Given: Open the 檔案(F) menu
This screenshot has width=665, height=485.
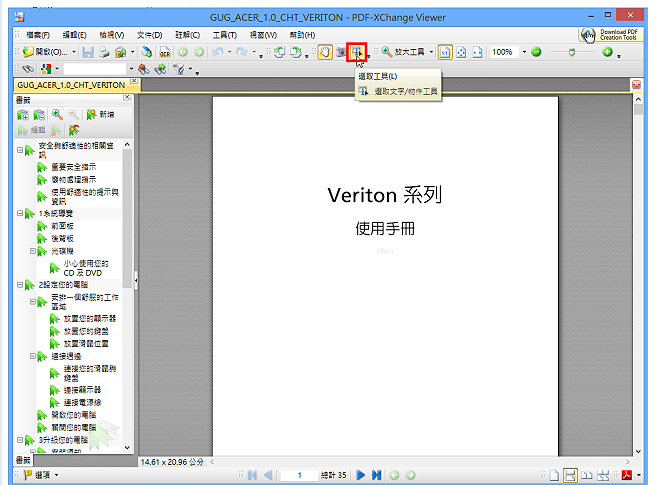Looking at the screenshot, I should point(38,35).
